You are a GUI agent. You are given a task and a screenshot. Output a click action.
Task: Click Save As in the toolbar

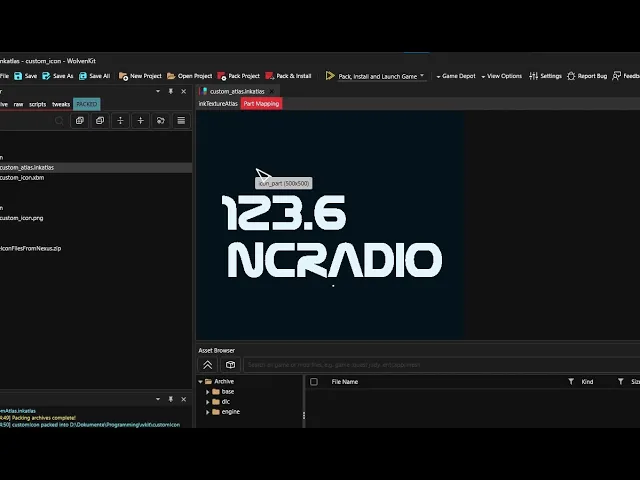[58, 76]
